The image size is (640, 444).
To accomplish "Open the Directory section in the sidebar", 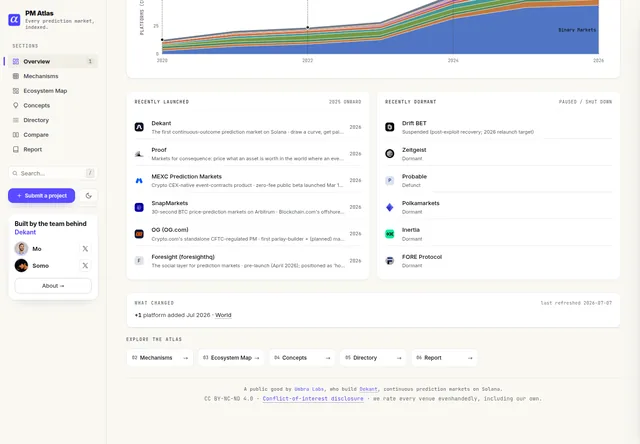I will pos(53,120).
